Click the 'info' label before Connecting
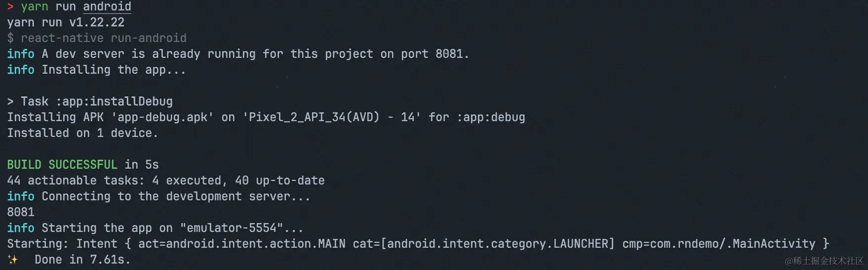This screenshot has width=868, height=270. (x=21, y=196)
